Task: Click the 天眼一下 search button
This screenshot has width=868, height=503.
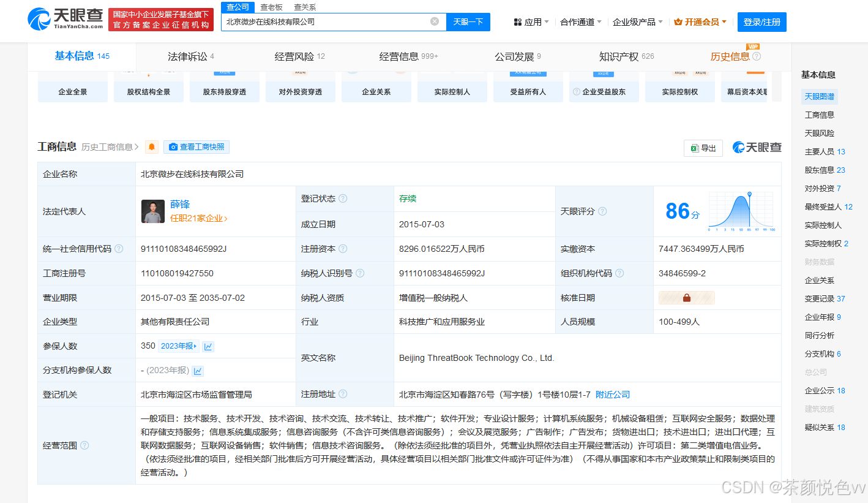Action: 468,22
